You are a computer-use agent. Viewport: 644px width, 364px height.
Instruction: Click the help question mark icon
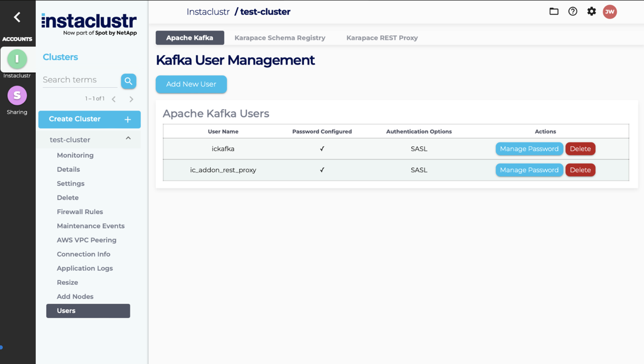573,11
